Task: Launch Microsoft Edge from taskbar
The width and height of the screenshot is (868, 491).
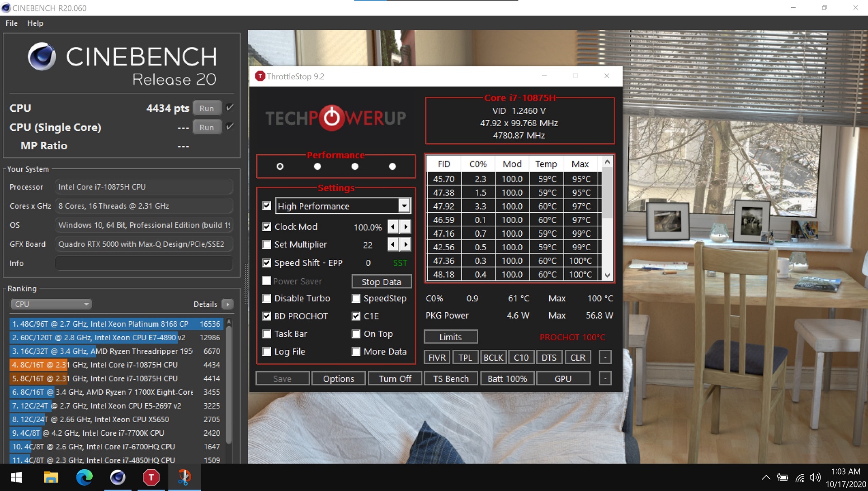Action: [84, 477]
